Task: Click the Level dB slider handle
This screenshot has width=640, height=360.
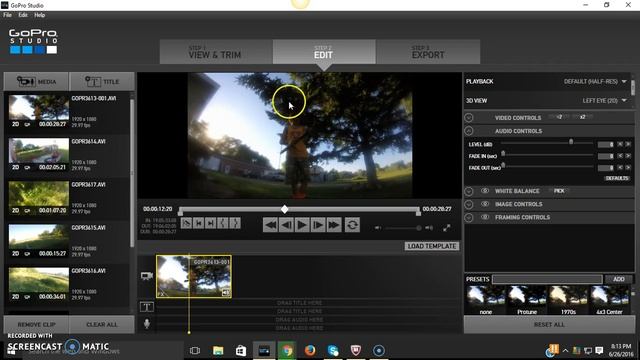Action: click(571, 142)
